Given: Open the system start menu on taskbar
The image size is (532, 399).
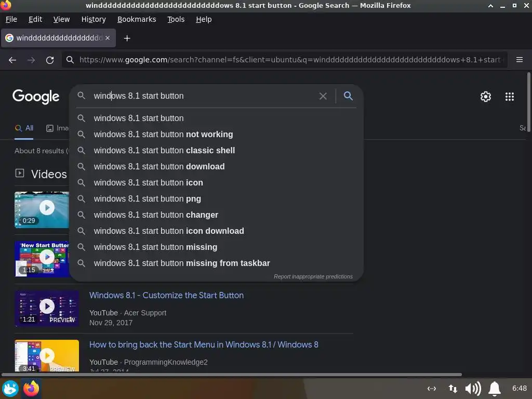Looking at the screenshot, I should click(x=10, y=389).
